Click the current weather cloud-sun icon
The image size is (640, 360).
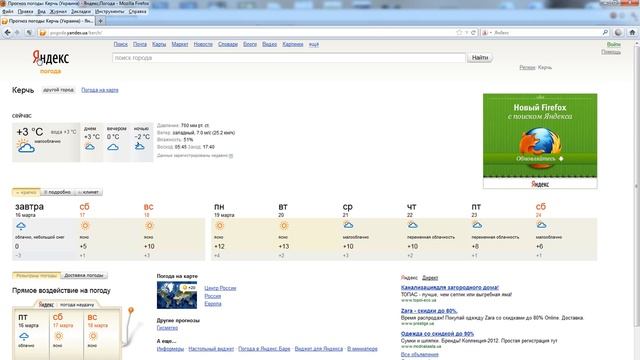click(x=25, y=146)
